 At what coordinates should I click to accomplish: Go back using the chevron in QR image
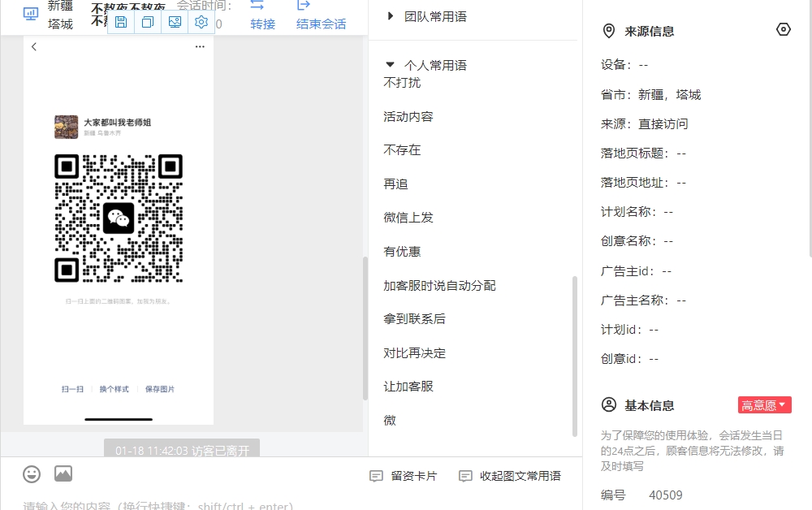click(x=34, y=46)
